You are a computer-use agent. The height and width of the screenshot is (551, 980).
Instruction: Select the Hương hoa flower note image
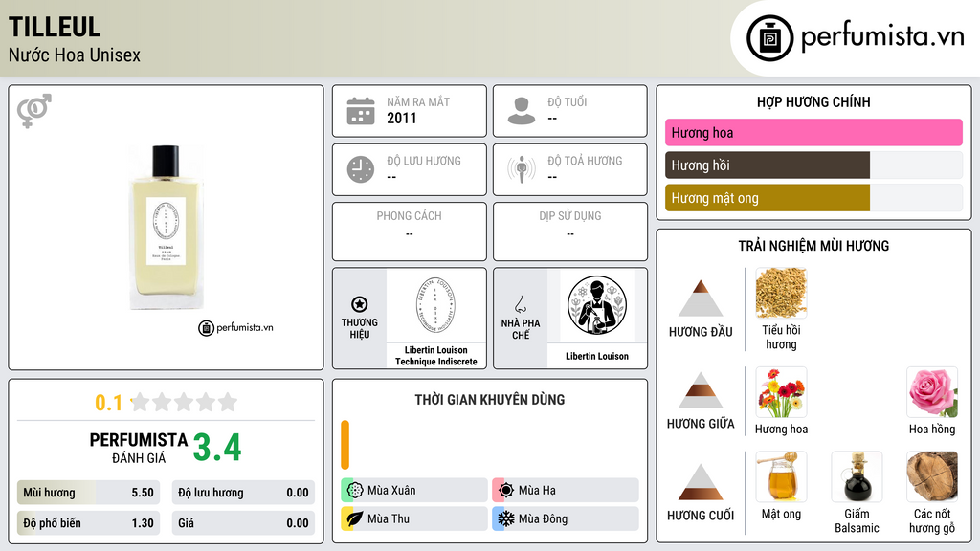(781, 392)
